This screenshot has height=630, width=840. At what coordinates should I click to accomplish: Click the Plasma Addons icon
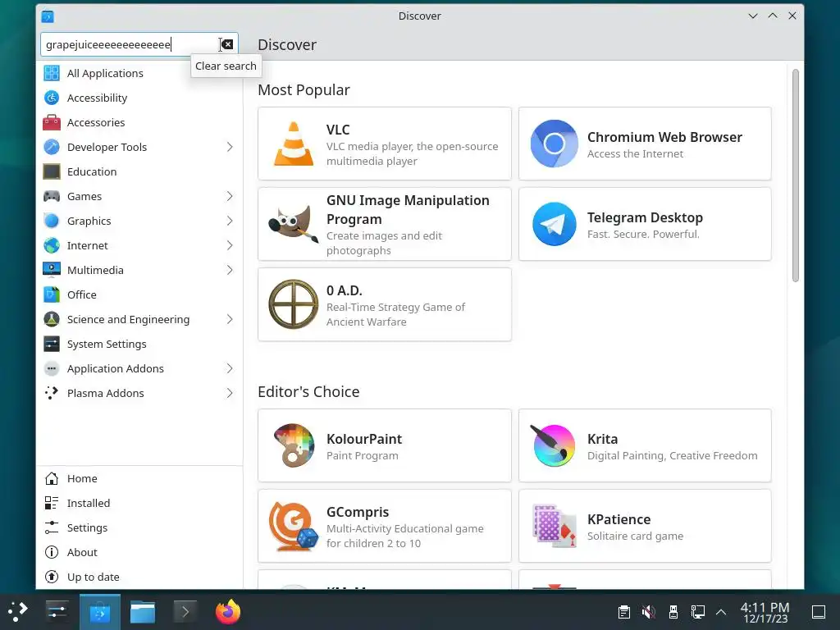click(52, 393)
